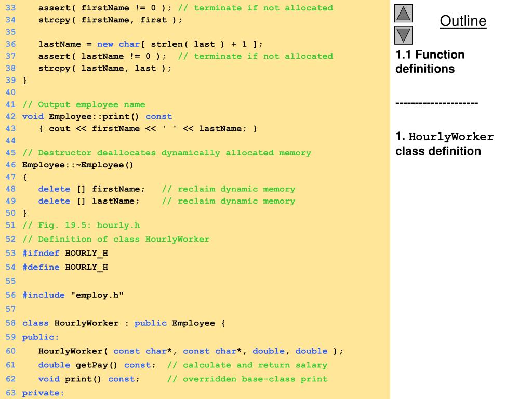Click line number 50
The width and height of the screenshot is (532, 399).
10,213
